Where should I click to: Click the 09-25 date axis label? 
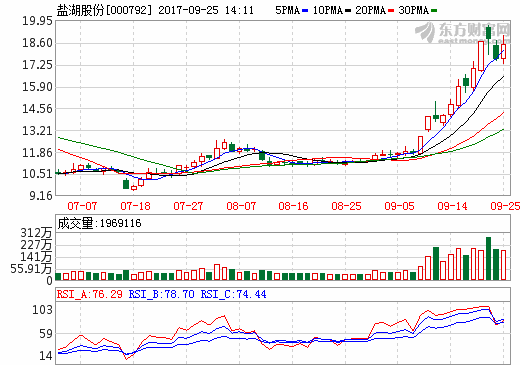[505, 206]
